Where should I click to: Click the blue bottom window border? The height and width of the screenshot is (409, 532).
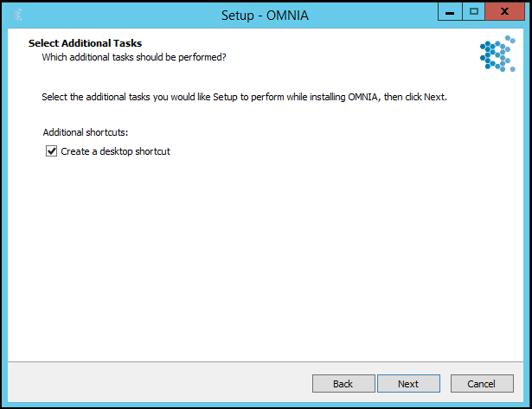266,405
